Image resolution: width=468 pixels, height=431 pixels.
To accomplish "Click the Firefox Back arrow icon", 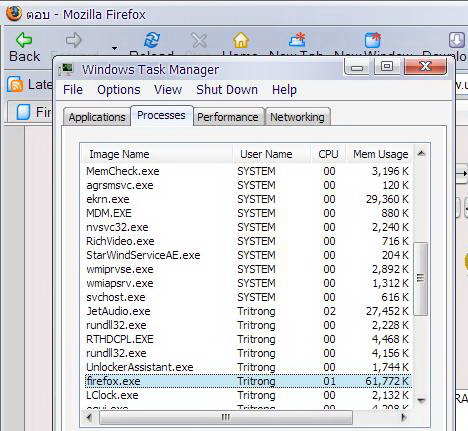I will (x=24, y=40).
